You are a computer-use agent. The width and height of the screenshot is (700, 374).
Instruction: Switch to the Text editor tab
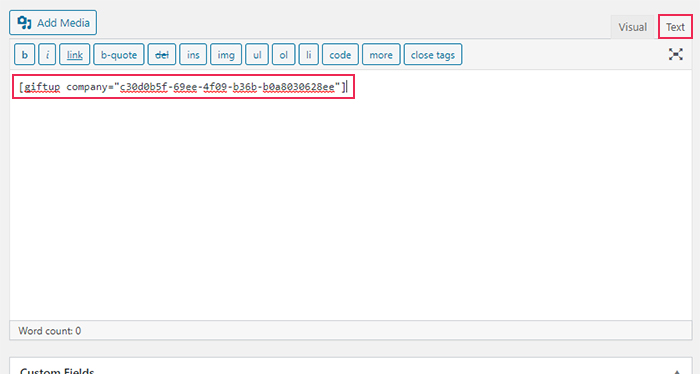point(675,27)
